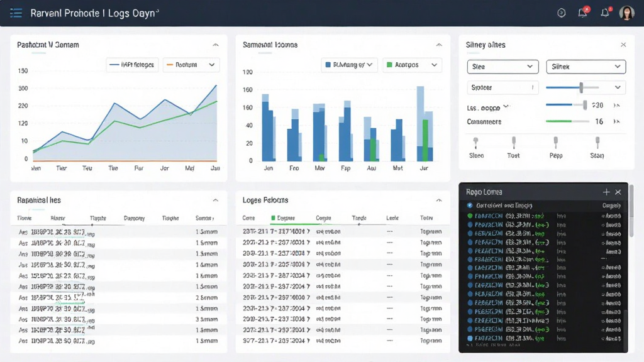Open the Silnek dropdown
Viewport: 644px width, 362px height.
(586, 67)
